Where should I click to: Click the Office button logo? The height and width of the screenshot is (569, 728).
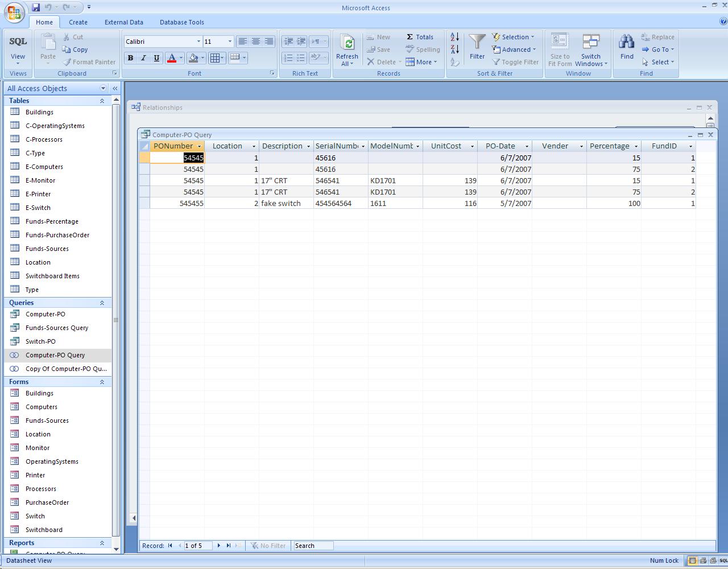(14, 13)
